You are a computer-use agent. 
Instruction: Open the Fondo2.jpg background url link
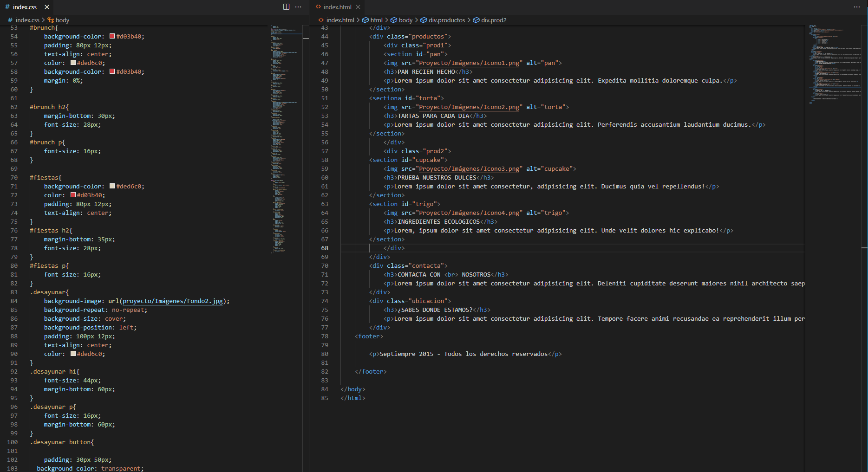172,301
